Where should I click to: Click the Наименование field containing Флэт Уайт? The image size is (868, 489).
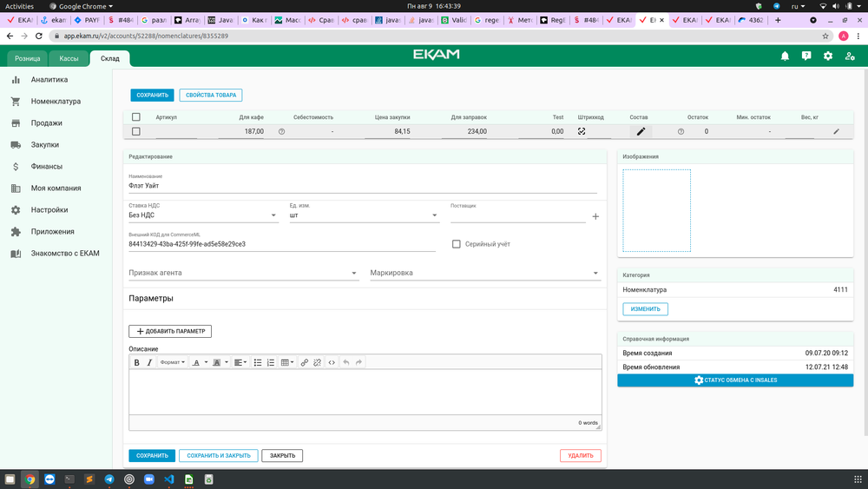pyautogui.click(x=362, y=185)
